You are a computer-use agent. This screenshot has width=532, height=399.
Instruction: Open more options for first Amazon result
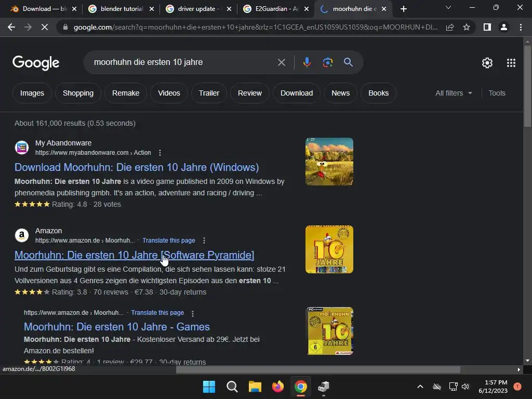tap(204, 241)
